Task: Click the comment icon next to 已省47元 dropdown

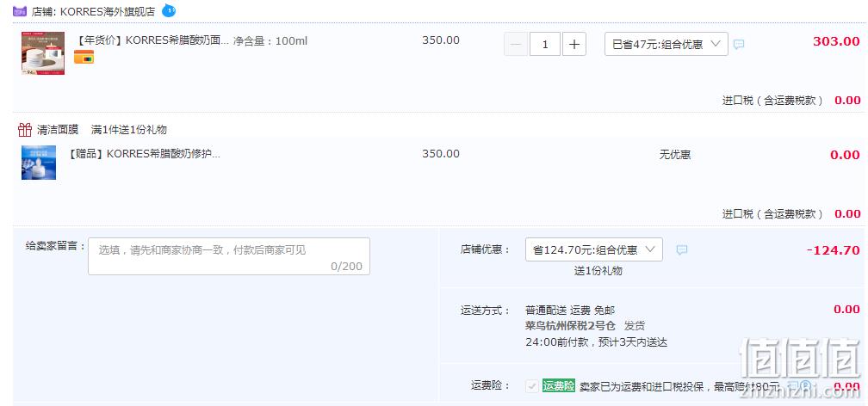Action: click(x=739, y=44)
